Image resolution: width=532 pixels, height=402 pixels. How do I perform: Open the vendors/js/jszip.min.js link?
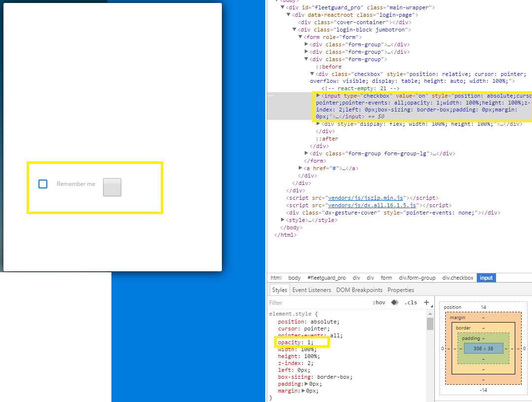point(365,198)
